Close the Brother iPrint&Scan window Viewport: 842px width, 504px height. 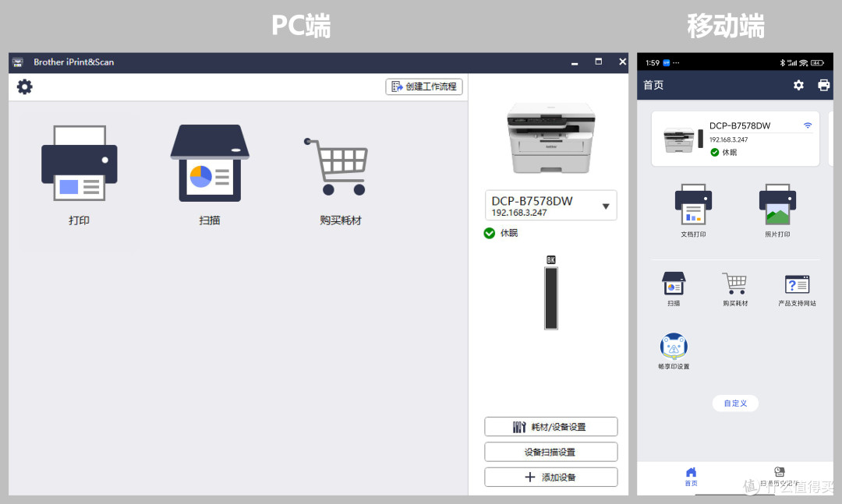622,62
